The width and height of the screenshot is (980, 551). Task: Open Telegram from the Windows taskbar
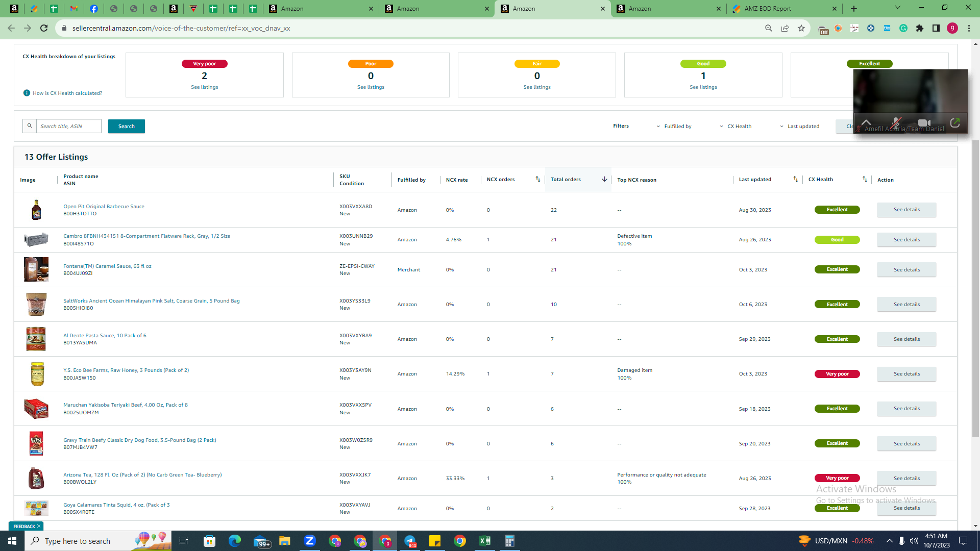coord(410,541)
